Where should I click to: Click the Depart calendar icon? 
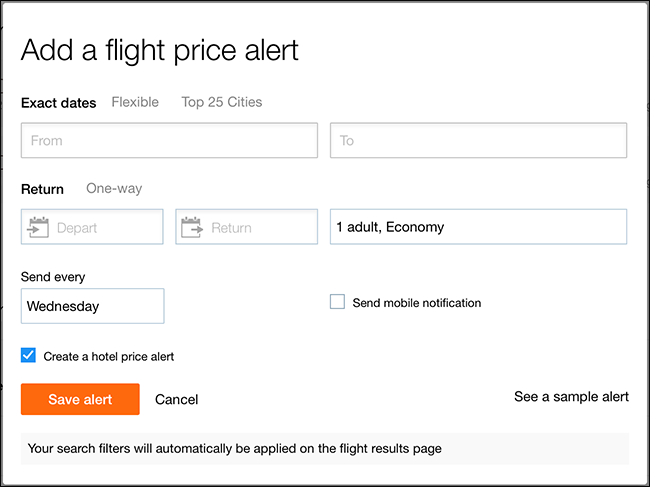39,227
